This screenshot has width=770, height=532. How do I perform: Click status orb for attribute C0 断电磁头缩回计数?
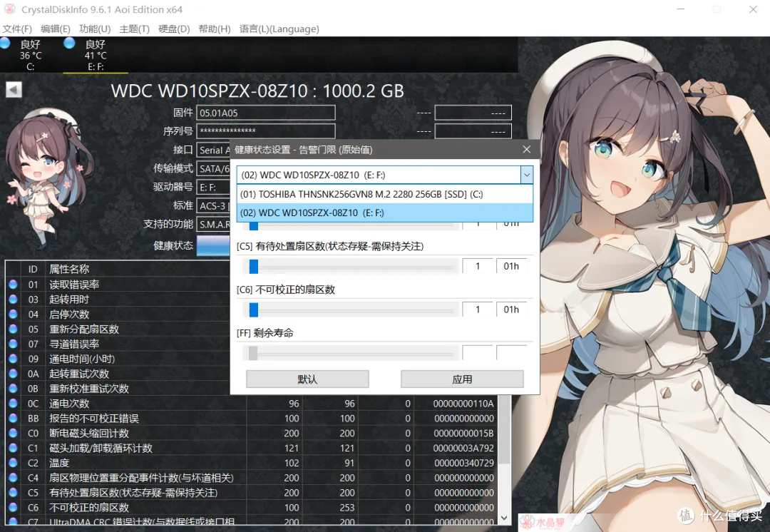pos(14,433)
